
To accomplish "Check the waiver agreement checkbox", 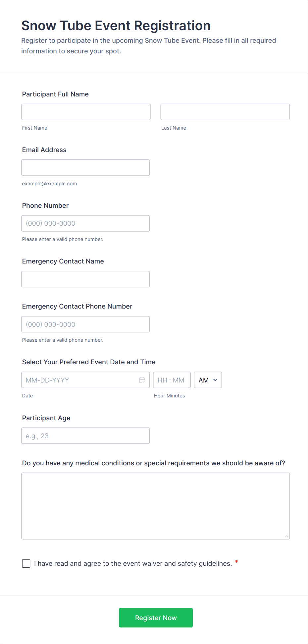I will [26, 563].
